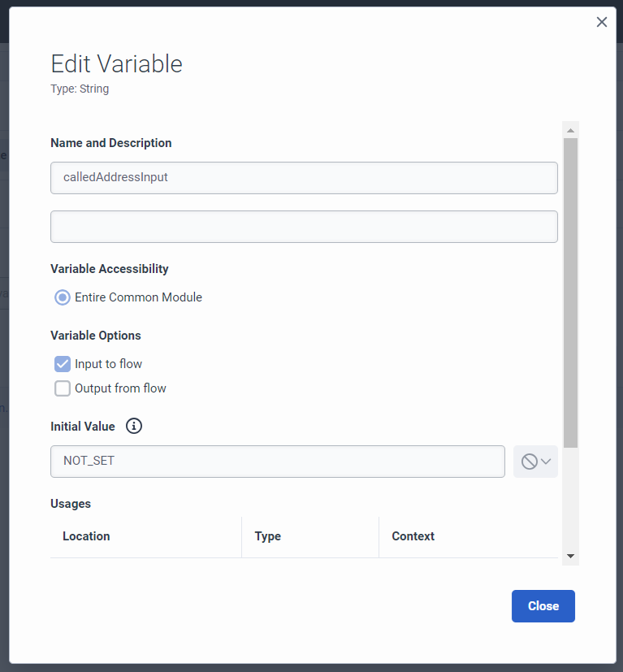This screenshot has width=623, height=672.
Task: Enable the Output from flow checkbox
Action: point(63,388)
